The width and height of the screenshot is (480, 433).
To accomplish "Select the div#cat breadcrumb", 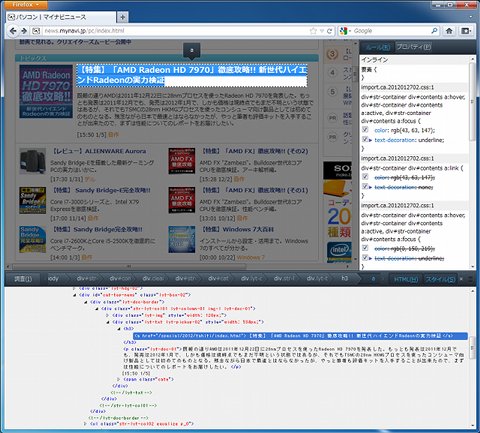I will [219, 279].
